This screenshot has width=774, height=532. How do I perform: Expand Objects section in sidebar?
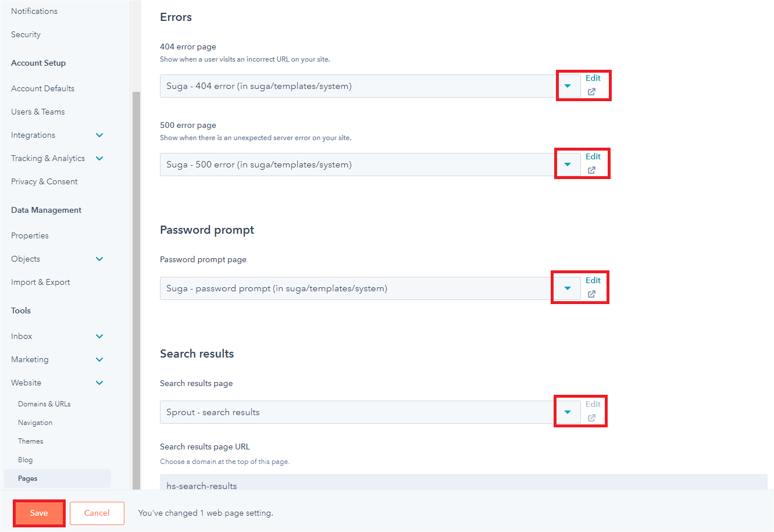coord(99,259)
